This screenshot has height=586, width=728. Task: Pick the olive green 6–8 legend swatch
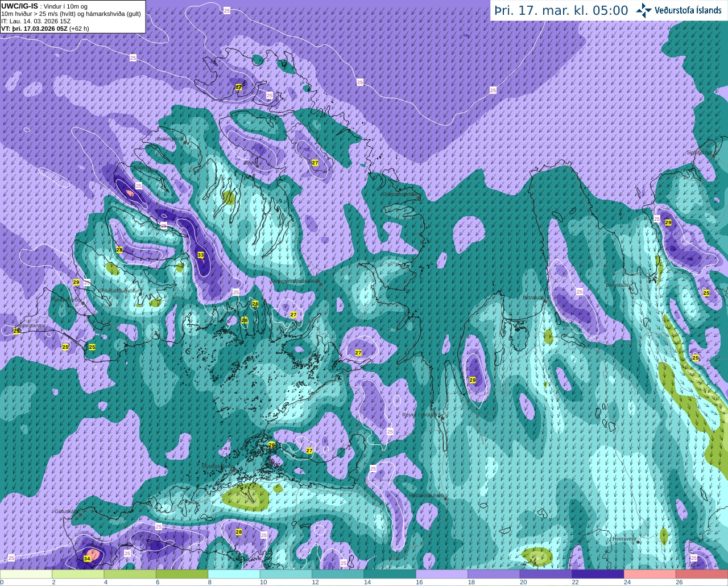point(182,574)
